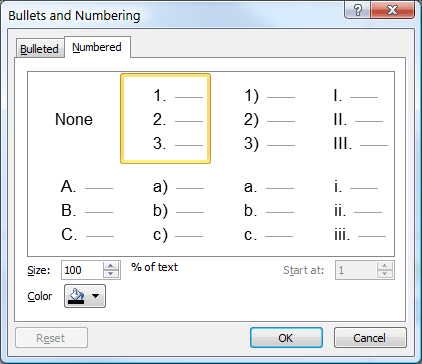Click the Size percentage input field
Image resolution: width=422 pixels, height=364 pixels.
[82, 270]
